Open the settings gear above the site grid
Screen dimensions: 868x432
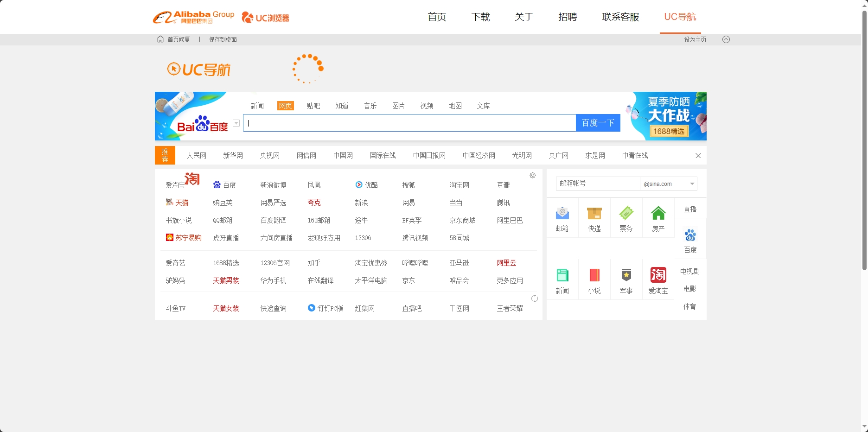point(533,175)
